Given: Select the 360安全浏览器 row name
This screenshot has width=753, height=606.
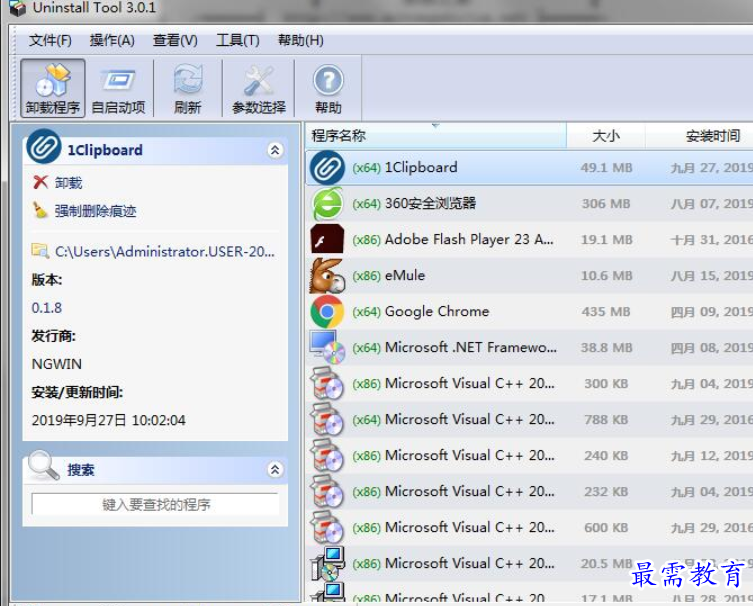Looking at the screenshot, I should tap(430, 203).
